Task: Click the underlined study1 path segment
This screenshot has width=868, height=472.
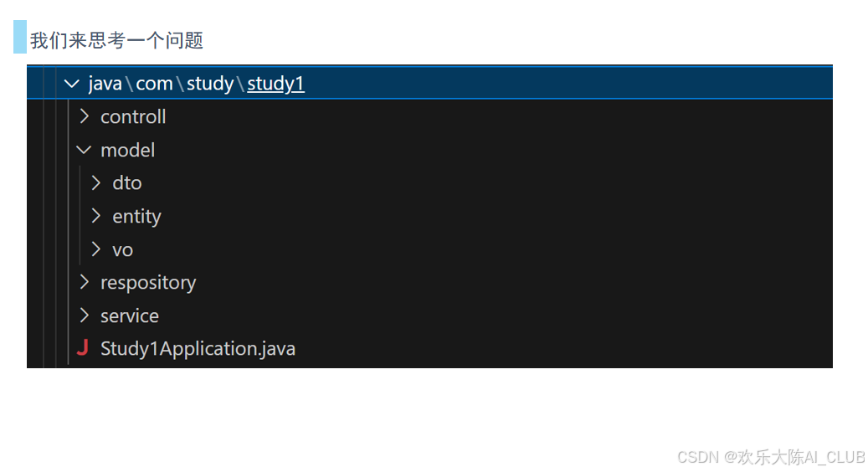Action: (275, 84)
